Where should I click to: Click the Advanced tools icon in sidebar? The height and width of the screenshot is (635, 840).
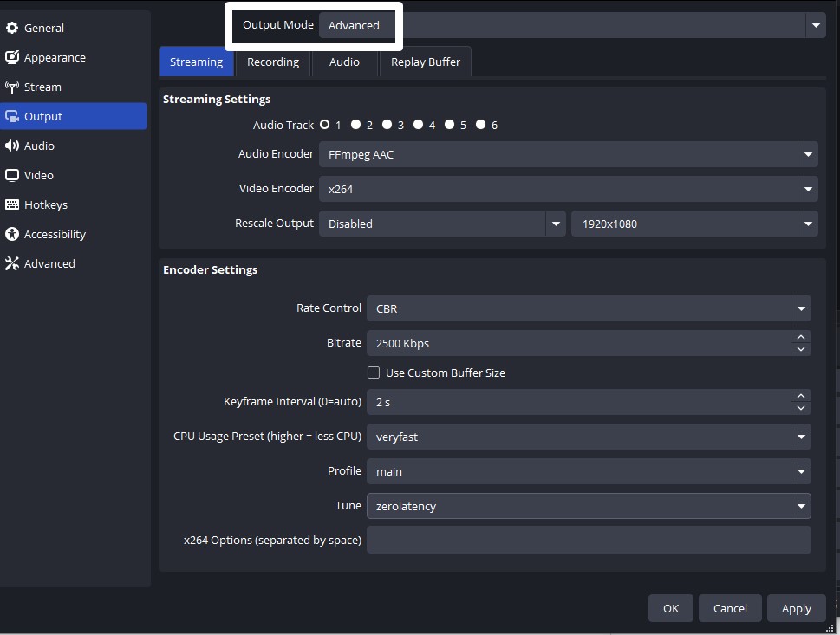(12, 263)
